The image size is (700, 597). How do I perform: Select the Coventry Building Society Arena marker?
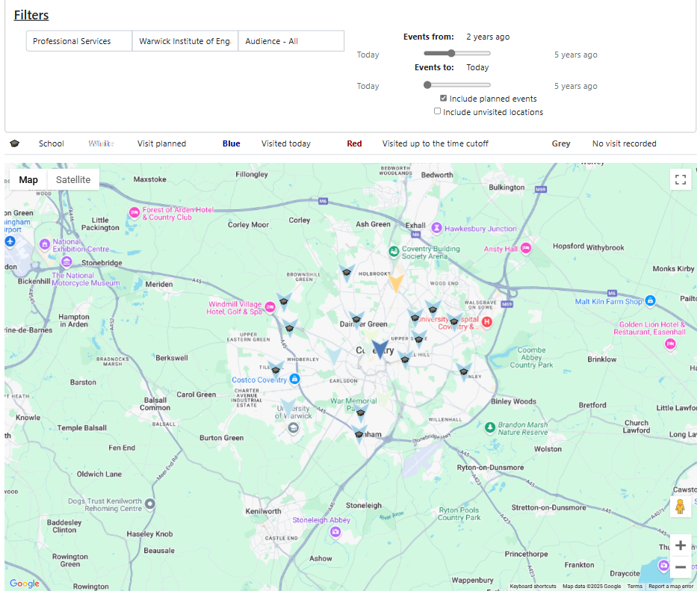[394, 251]
